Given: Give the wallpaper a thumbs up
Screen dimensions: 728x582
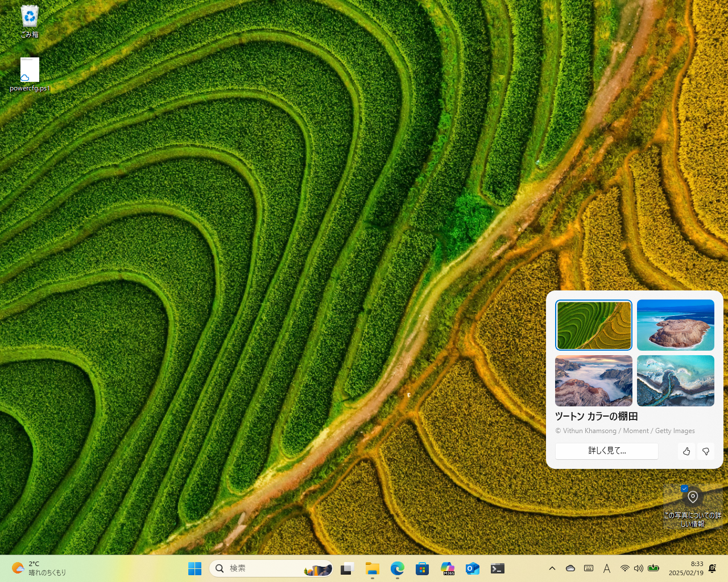Looking at the screenshot, I should coord(686,451).
